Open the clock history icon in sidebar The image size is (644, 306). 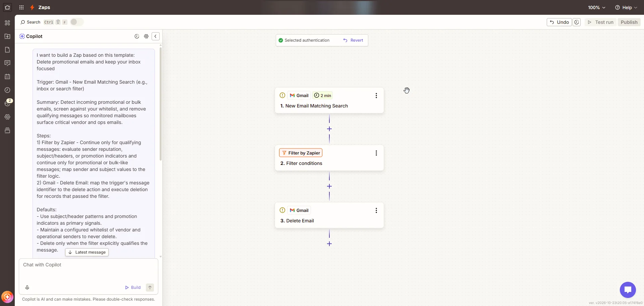(x=7, y=90)
